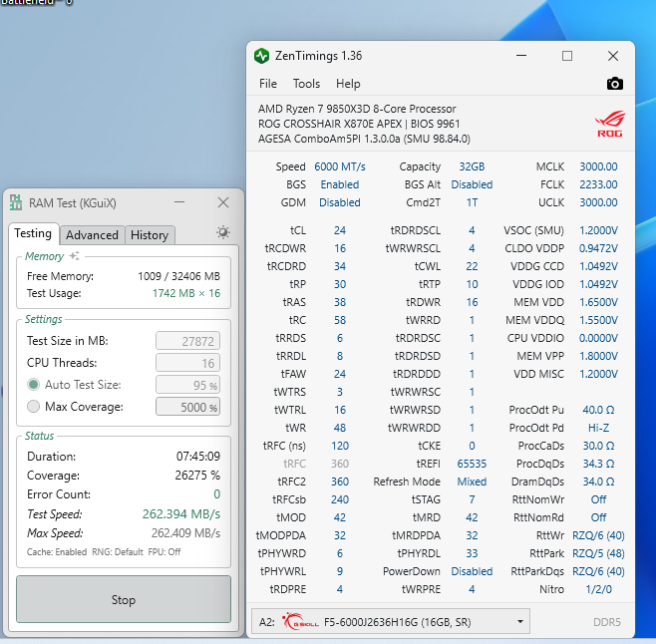Viewport: 656px width, 644px height.
Task: Click the Test Speed 262.394 MB/s value
Action: click(181, 513)
